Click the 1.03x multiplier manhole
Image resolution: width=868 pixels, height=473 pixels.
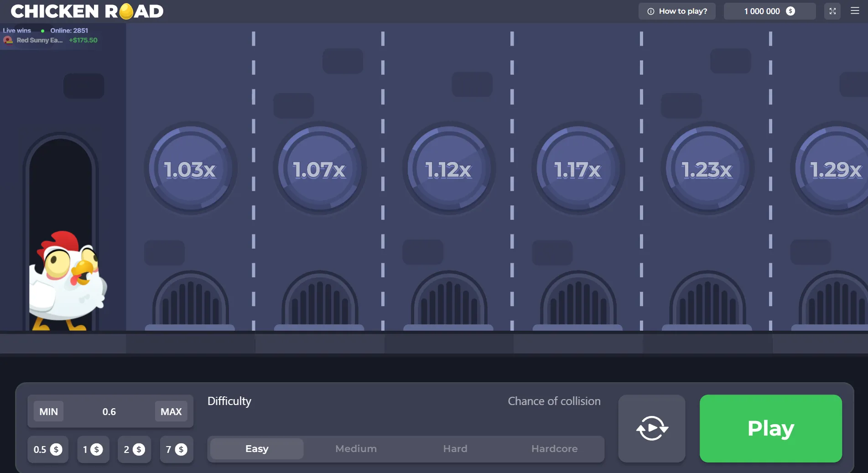[x=190, y=169]
